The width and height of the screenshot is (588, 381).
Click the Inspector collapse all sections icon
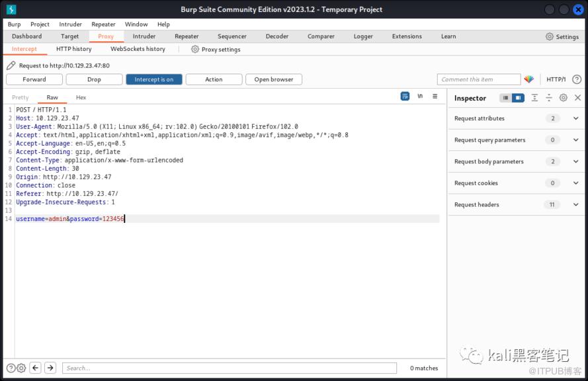pyautogui.click(x=549, y=98)
